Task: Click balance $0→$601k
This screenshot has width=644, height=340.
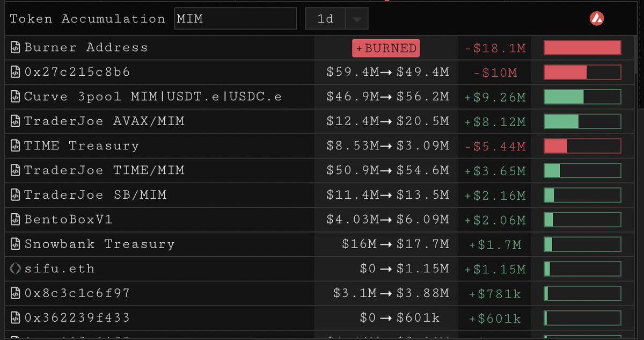Action: tap(400, 318)
